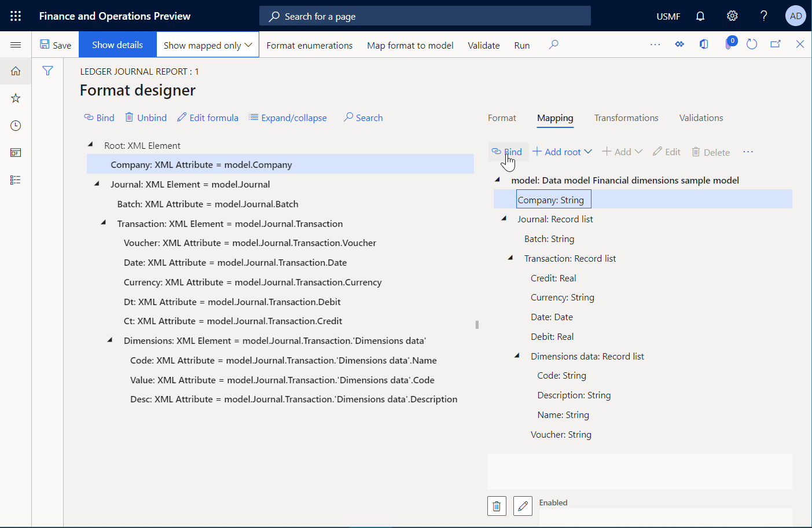Click Delete in mapping toolbar
The height and width of the screenshot is (528, 812).
711,152
